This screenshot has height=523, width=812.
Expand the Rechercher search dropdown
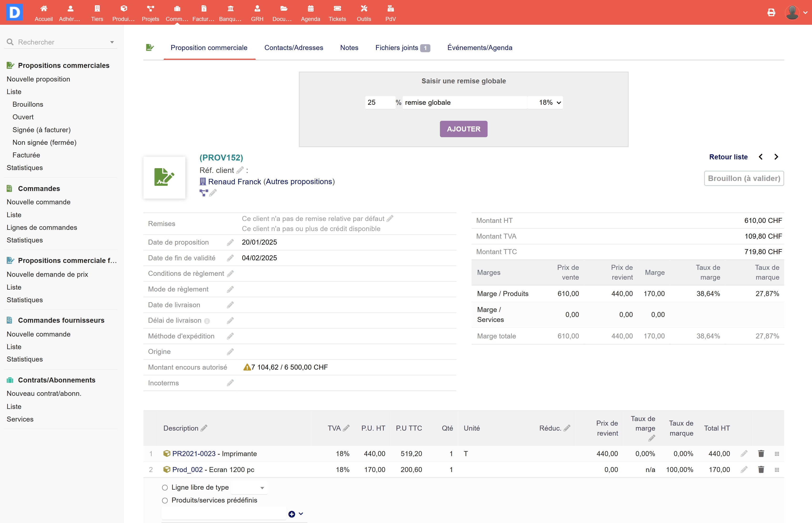[112, 42]
